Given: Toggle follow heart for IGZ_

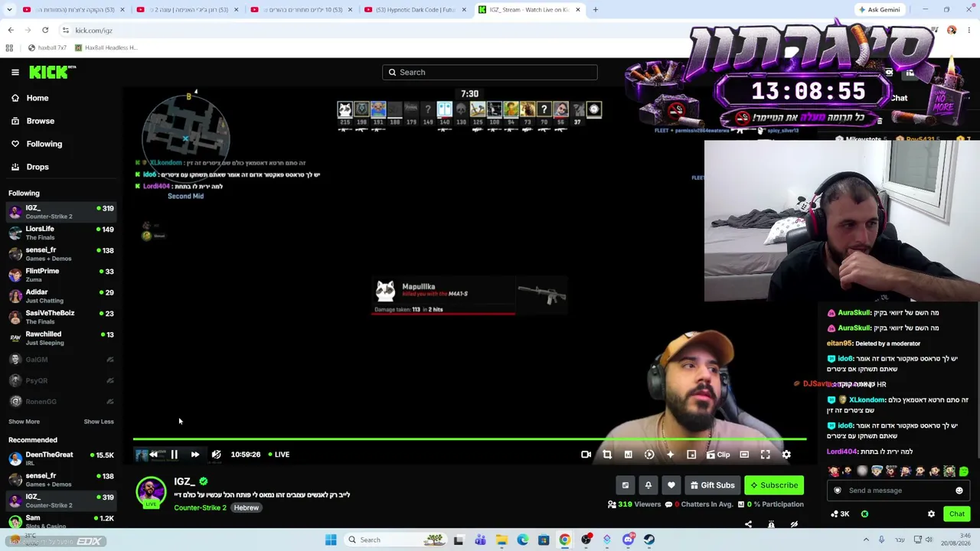Looking at the screenshot, I should coord(671,485).
